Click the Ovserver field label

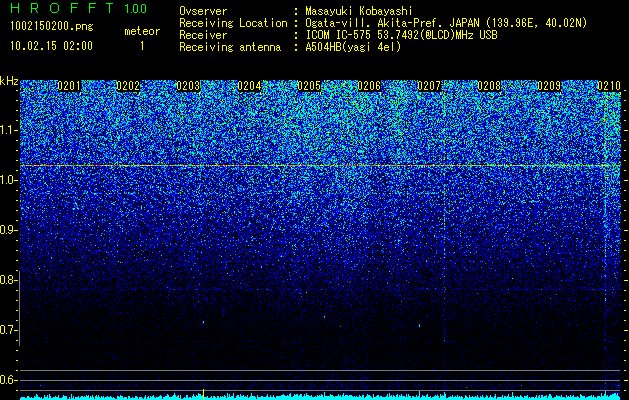[203, 11]
